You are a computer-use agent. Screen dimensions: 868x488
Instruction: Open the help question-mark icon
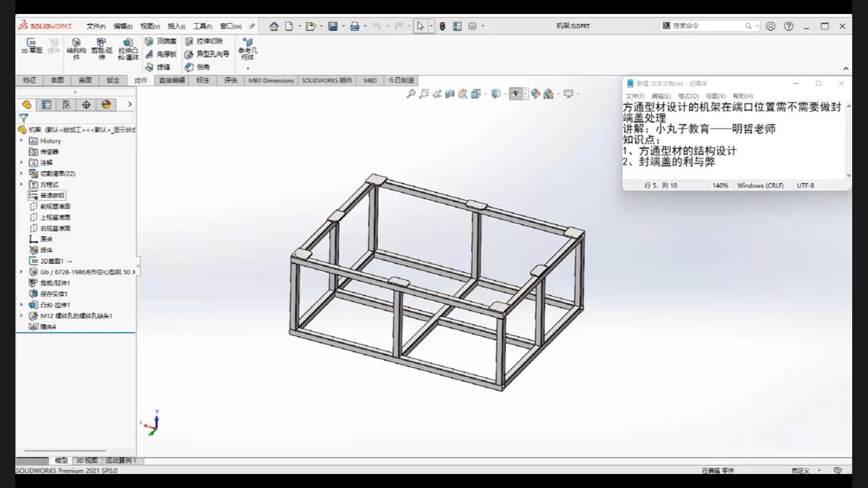(x=789, y=26)
